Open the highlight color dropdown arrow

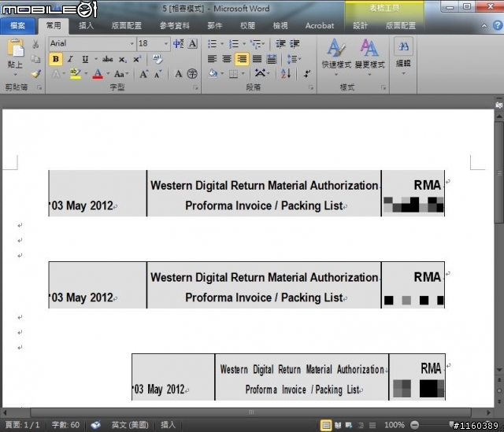[86, 74]
